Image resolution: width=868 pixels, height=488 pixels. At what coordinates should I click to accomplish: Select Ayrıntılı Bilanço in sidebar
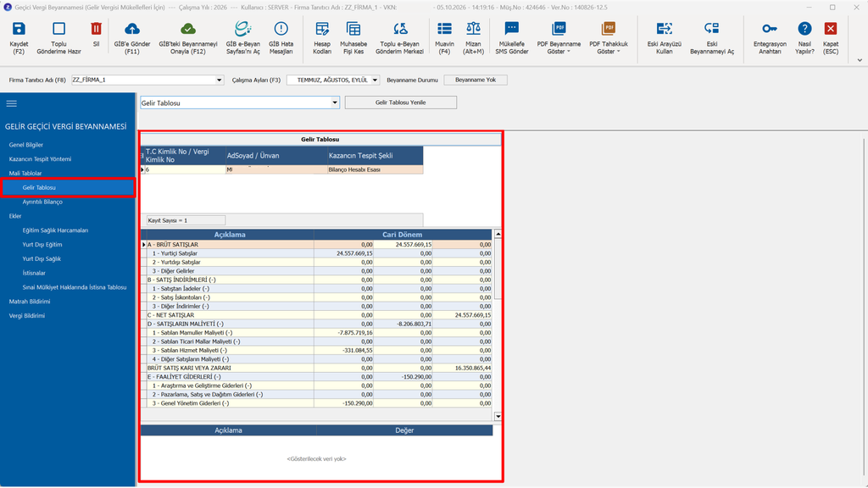42,202
